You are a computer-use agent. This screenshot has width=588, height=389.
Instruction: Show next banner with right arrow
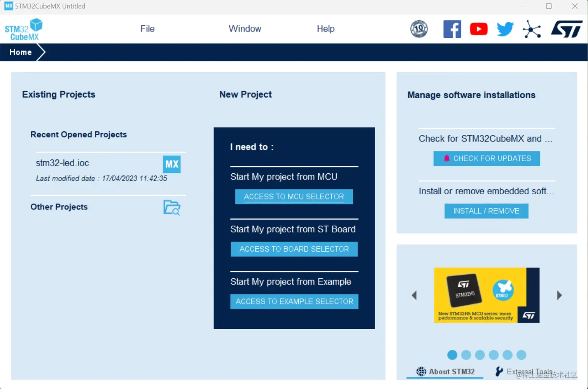click(x=559, y=295)
